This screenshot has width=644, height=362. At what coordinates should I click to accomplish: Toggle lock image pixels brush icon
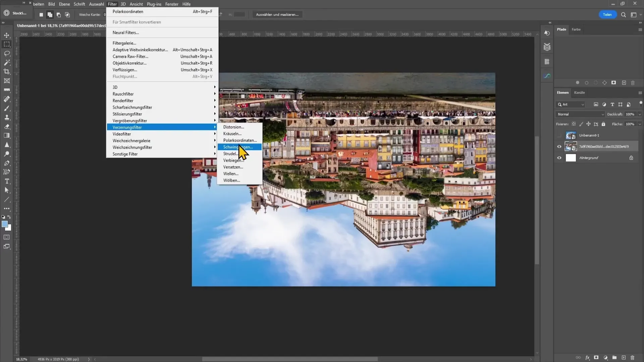pos(581,124)
